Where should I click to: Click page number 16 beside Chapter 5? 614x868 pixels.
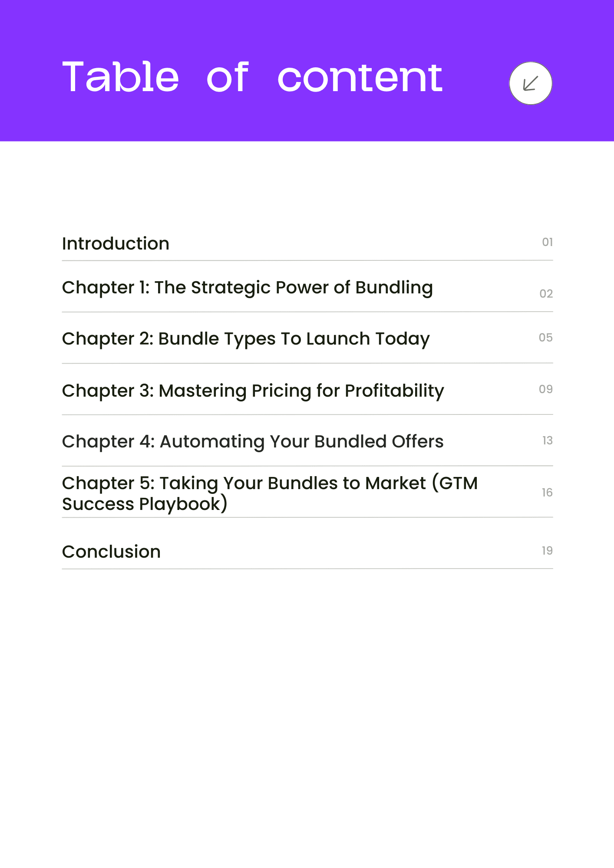tap(547, 493)
